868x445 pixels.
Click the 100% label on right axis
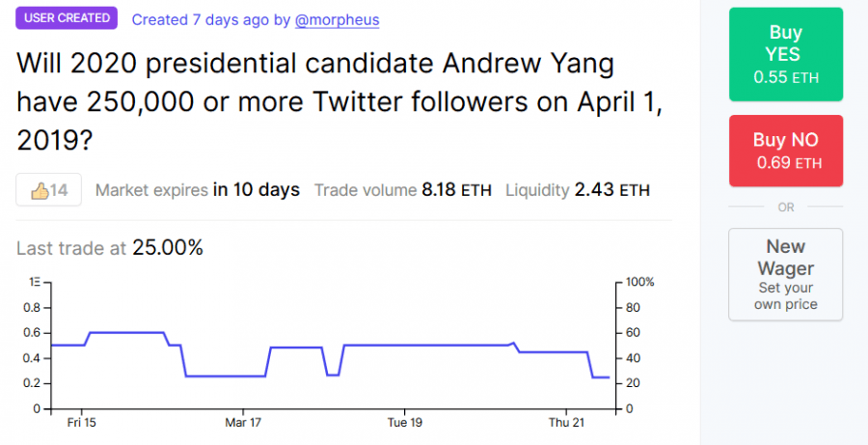tap(640, 282)
